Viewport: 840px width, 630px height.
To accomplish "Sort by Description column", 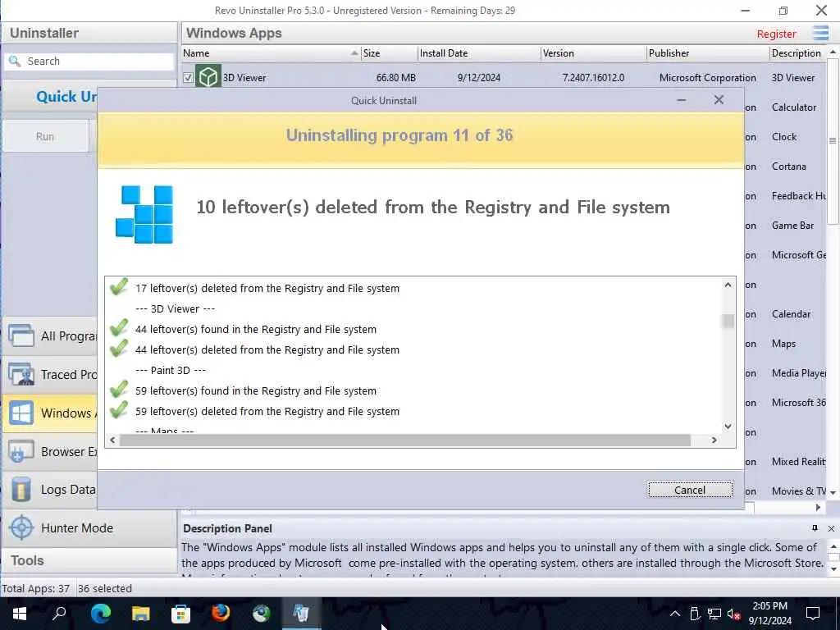I will point(798,53).
